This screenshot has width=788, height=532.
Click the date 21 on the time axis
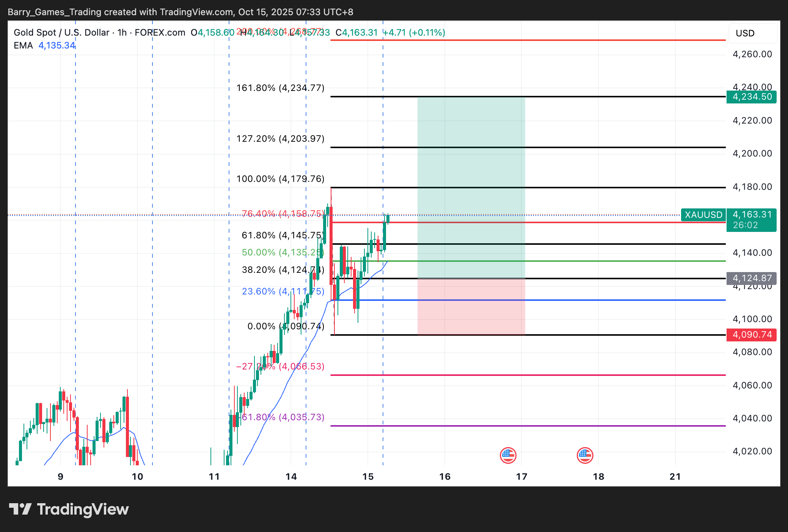coord(675,477)
